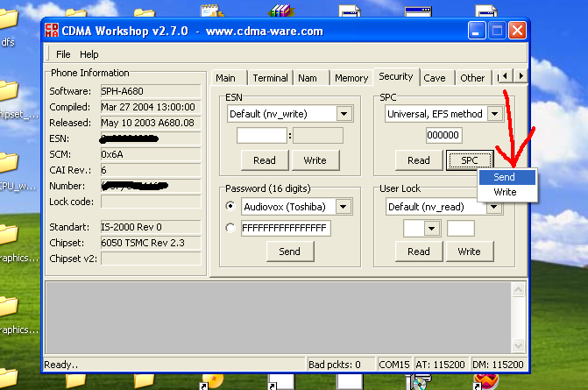Click the Bad pckts: 0 status entry
588x390 pixels.
coord(339,365)
